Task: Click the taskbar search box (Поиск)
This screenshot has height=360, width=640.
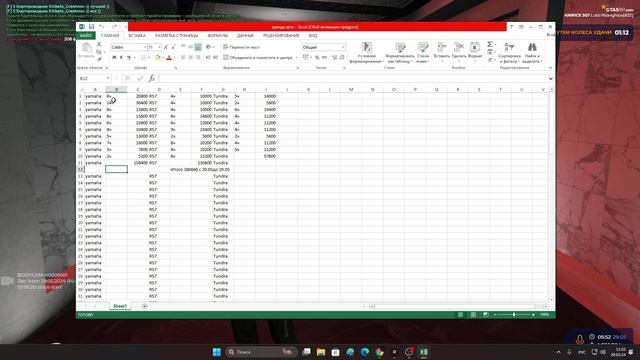Action: pyautogui.click(x=260, y=352)
